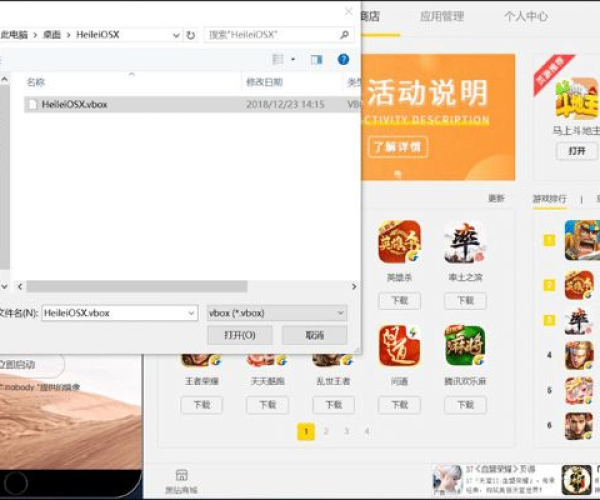
Task: Click the 打开(O) button
Action: 240,335
